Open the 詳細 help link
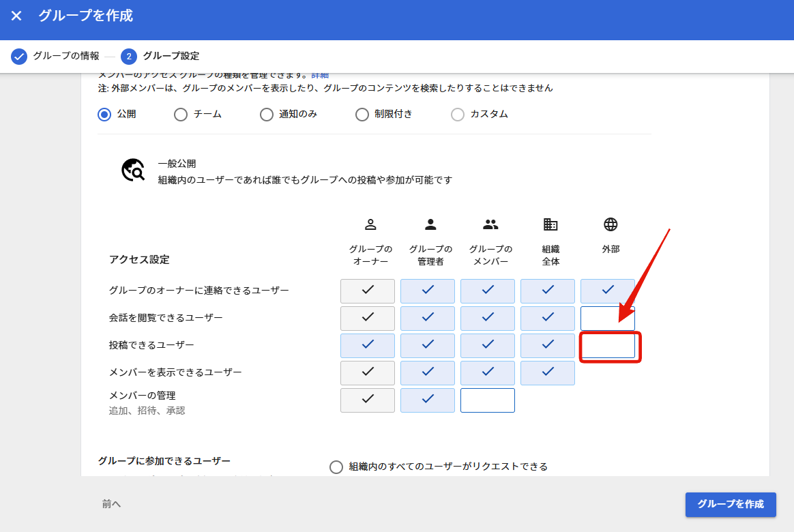The height and width of the screenshot is (532, 794). [320, 74]
